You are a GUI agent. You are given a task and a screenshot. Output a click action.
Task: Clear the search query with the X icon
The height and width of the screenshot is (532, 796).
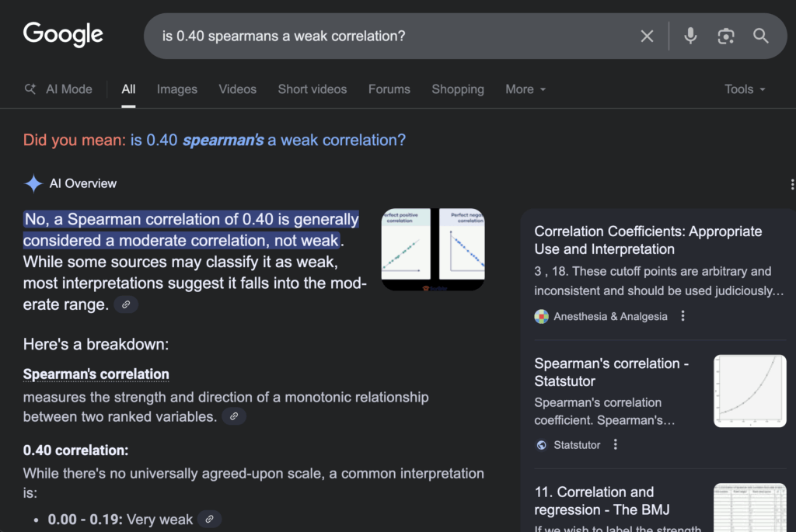pos(647,36)
